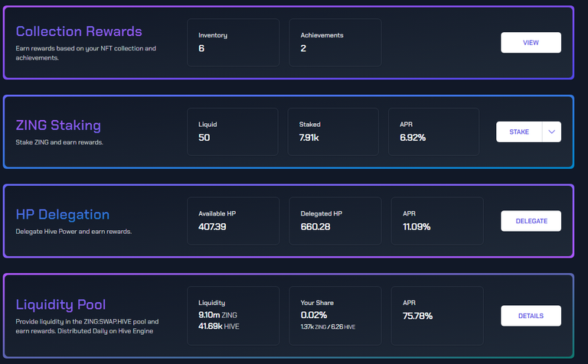
Task: Expand the dropdown arrow next to STAKE
Action: tap(551, 132)
